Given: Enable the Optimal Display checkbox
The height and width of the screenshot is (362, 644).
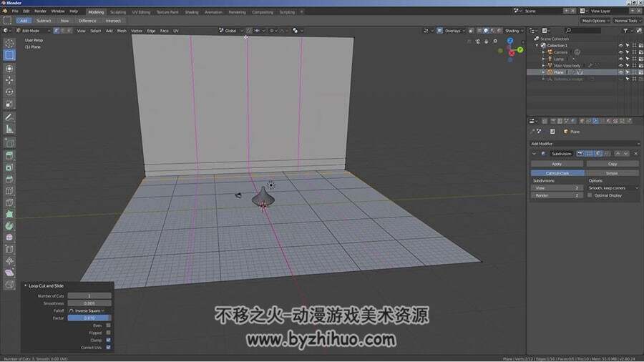Looking at the screenshot, I should 590,195.
